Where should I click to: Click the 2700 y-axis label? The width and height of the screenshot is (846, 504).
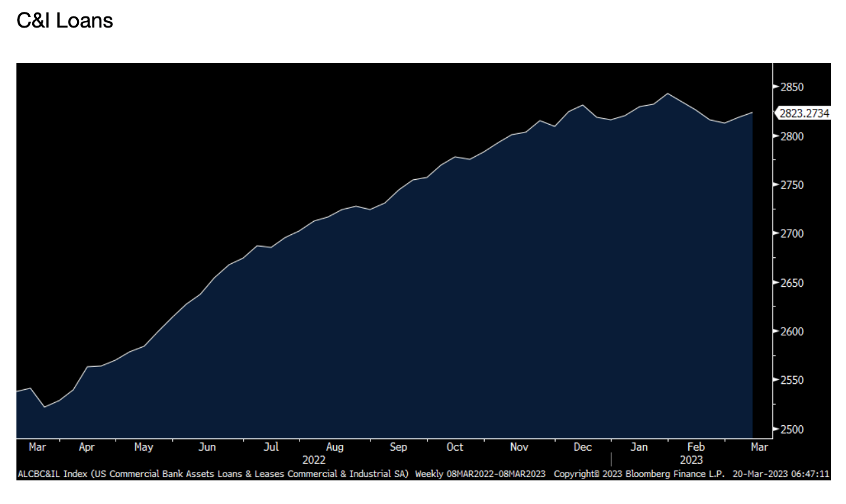[x=791, y=234]
